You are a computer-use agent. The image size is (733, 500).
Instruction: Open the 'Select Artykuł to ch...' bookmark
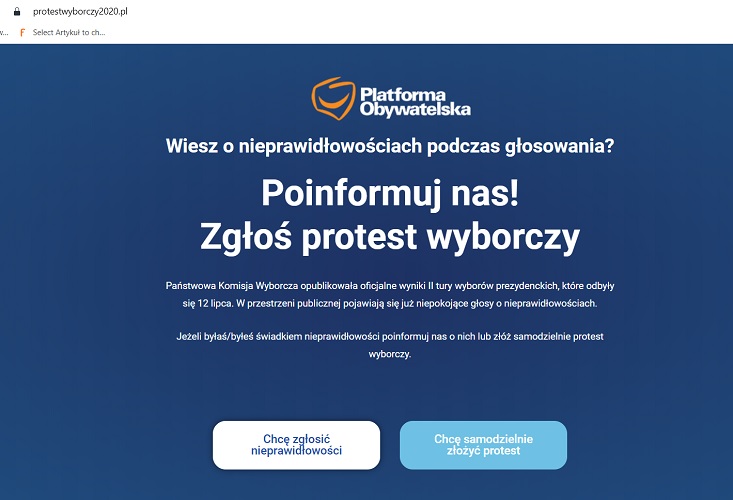click(69, 32)
